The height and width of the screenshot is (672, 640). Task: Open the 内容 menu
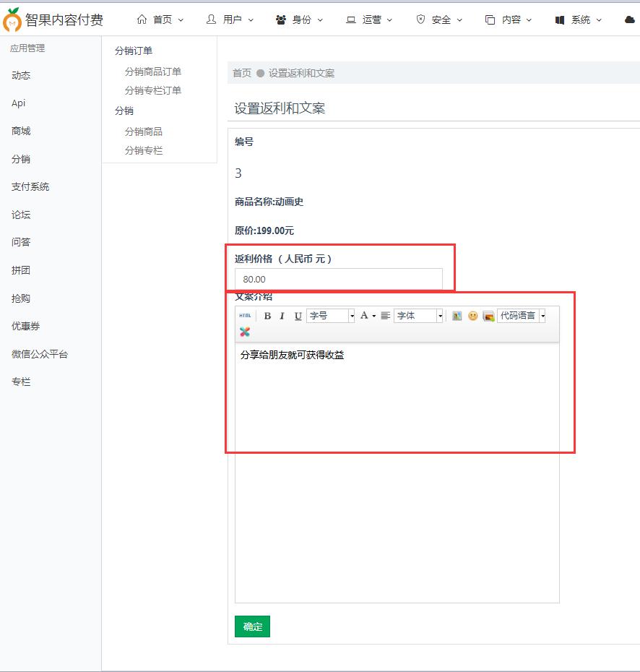(511, 20)
